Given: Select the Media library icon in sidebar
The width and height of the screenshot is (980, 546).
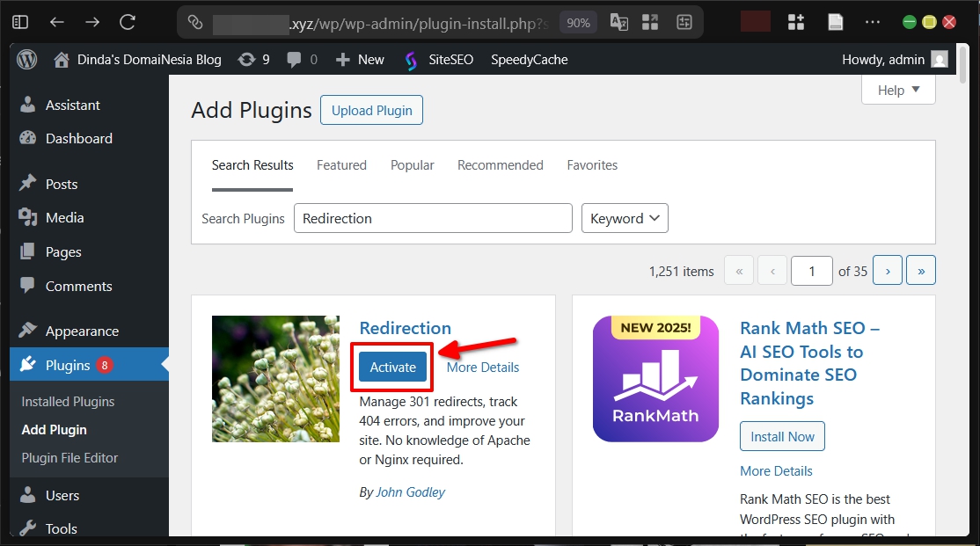Looking at the screenshot, I should [x=30, y=217].
